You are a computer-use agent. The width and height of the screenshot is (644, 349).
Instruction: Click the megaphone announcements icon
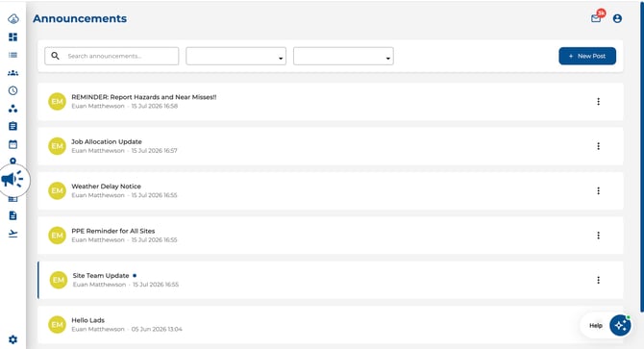[12, 180]
